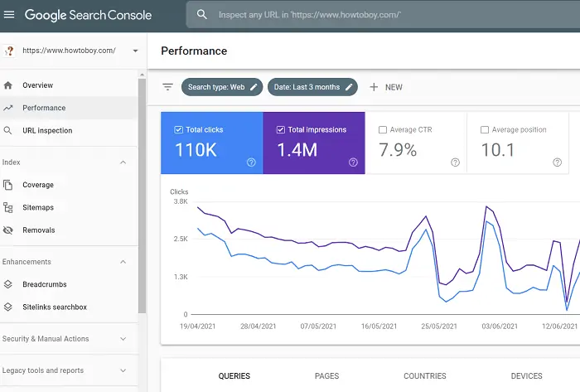Image resolution: width=580 pixels, height=392 pixels.
Task: Collapse the Enhancements section
Action: coord(123,262)
